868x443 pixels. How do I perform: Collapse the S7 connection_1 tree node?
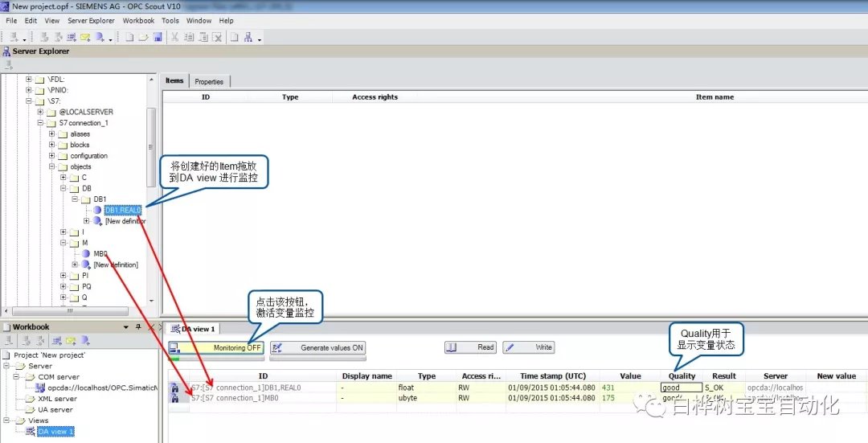41,123
